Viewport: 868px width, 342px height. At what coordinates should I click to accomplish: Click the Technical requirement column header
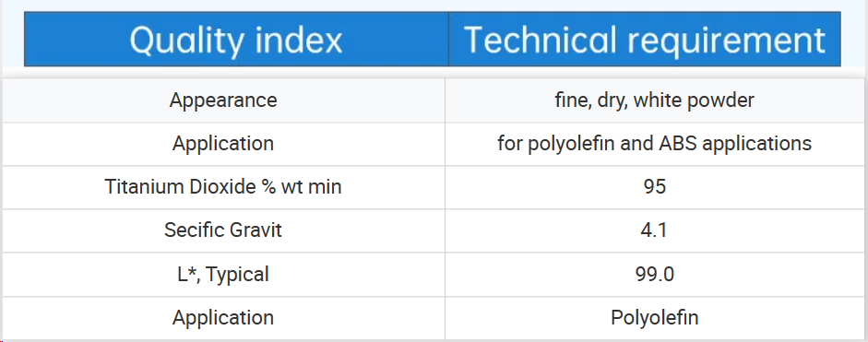(x=645, y=40)
